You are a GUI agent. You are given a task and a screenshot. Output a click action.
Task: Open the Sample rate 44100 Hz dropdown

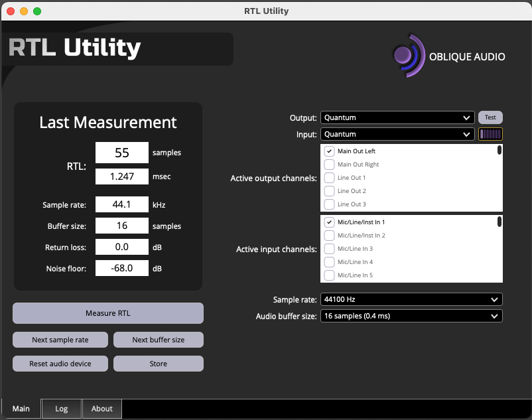pos(411,299)
